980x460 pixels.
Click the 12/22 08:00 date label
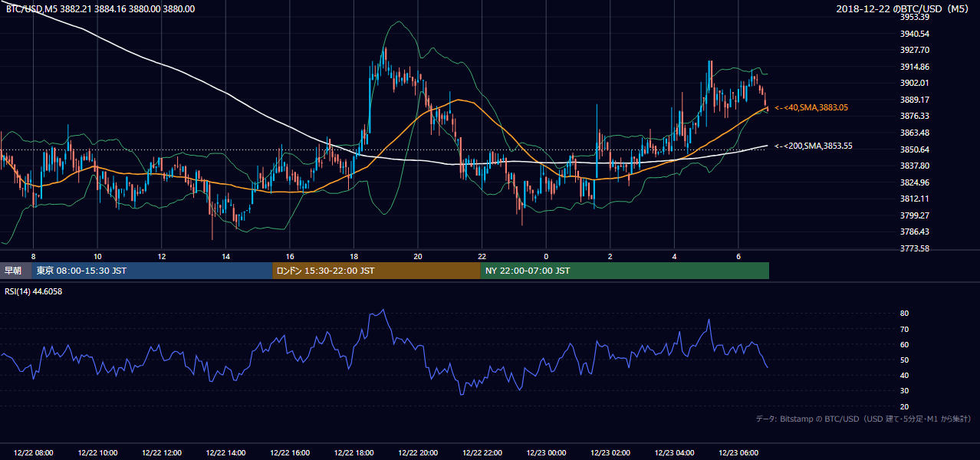tap(34, 453)
